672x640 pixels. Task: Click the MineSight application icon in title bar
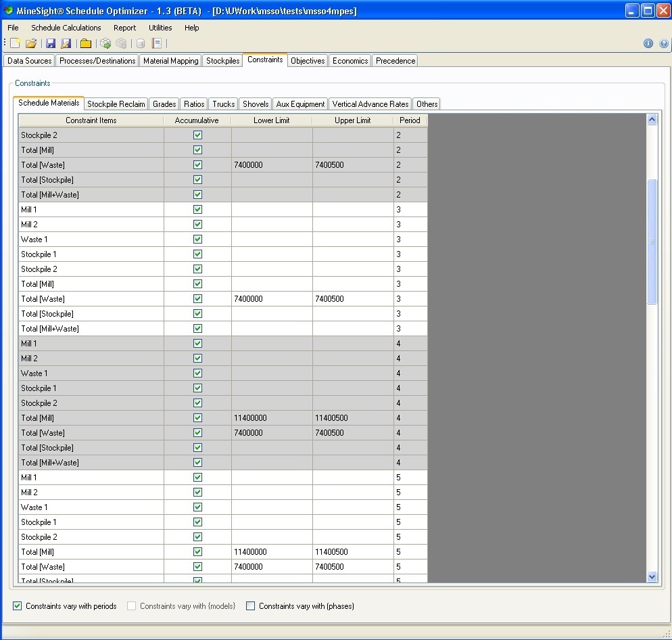pyautogui.click(x=9, y=10)
